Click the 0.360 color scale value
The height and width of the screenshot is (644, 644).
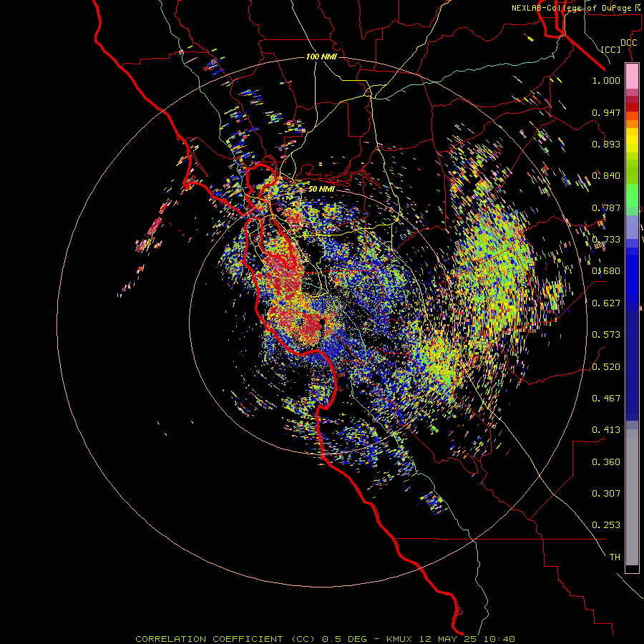606,462
